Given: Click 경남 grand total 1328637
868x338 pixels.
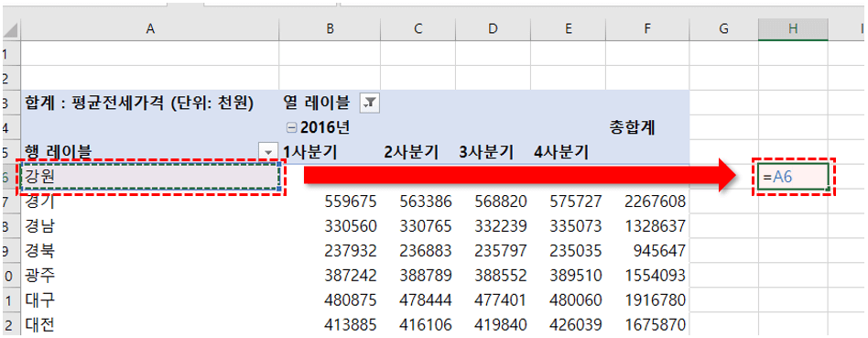Looking at the screenshot, I should tap(655, 226).
